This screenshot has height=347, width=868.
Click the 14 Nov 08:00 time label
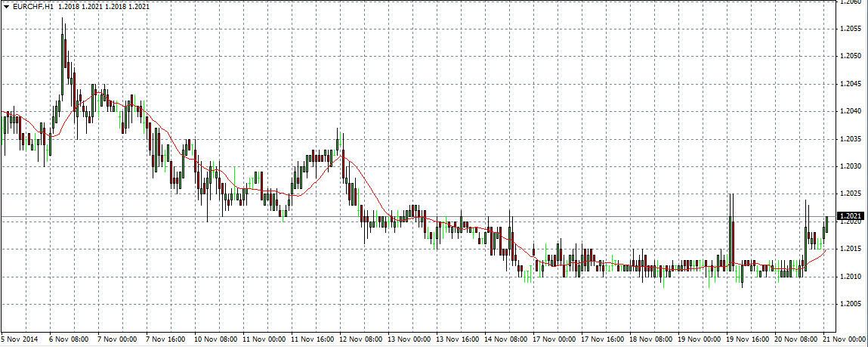(506, 338)
